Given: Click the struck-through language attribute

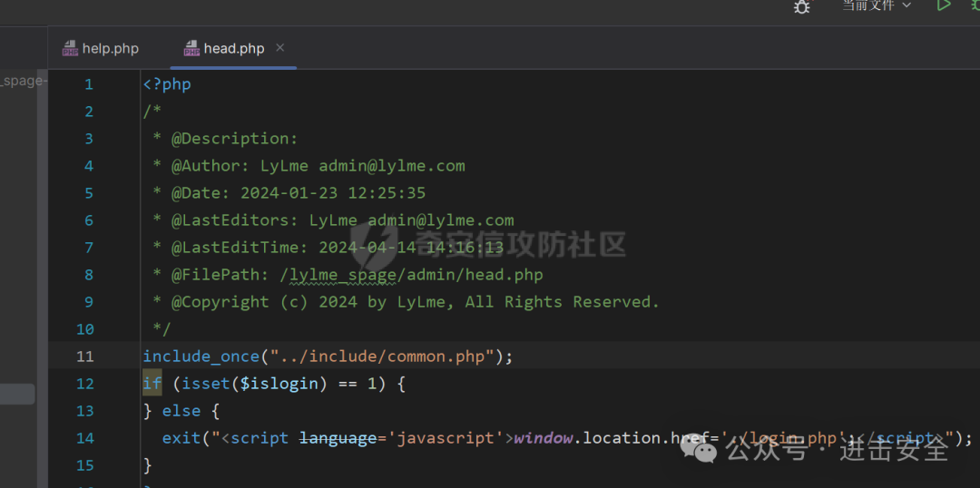Looking at the screenshot, I should point(338,438).
